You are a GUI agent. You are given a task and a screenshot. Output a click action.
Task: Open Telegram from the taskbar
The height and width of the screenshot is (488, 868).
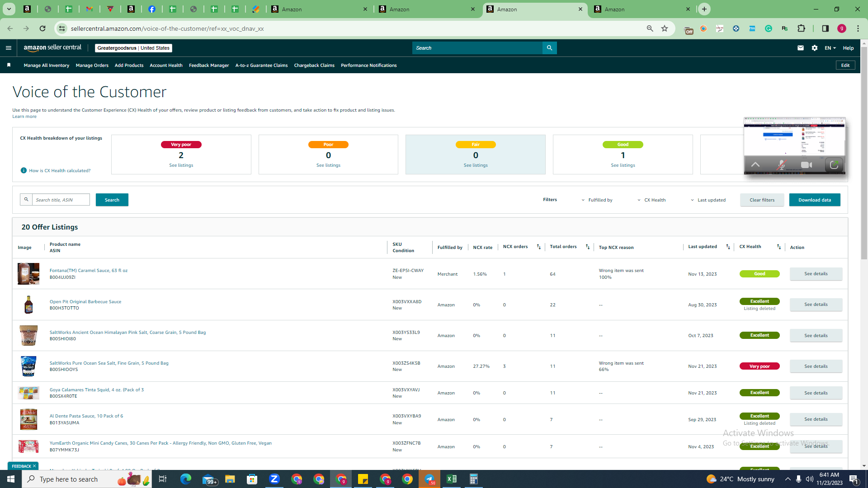(x=429, y=479)
